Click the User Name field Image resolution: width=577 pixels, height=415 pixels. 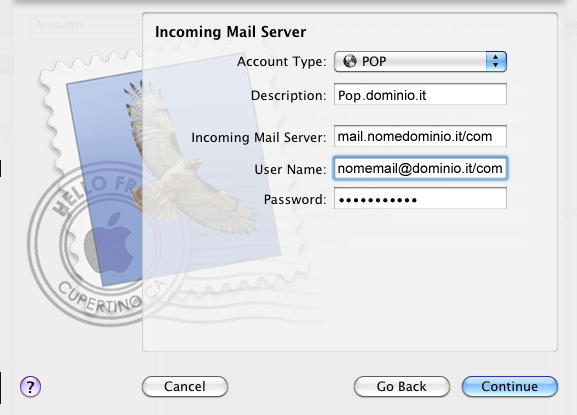[x=420, y=168]
